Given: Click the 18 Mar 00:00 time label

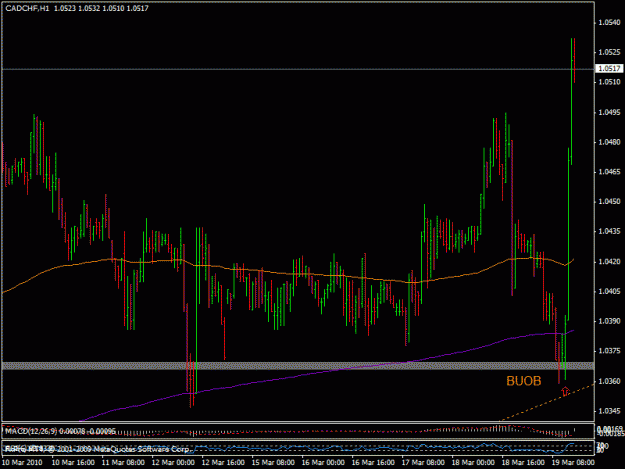Looking at the screenshot, I should 473,463.
